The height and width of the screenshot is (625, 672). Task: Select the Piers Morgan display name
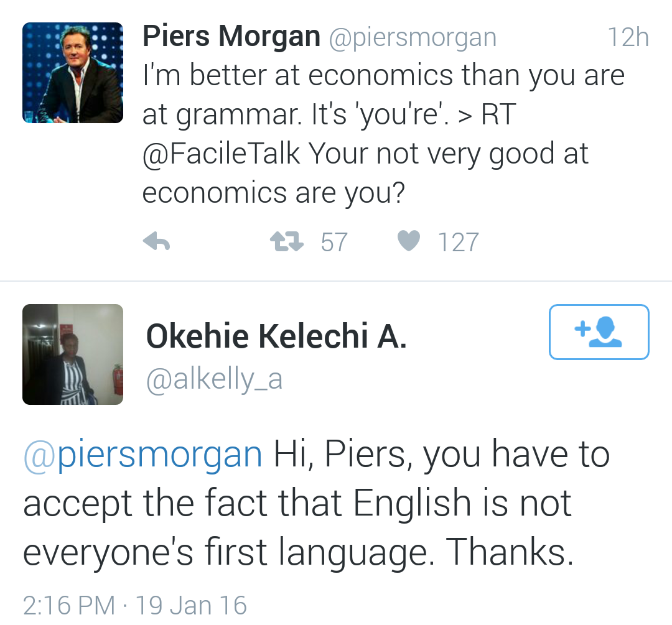(x=230, y=35)
